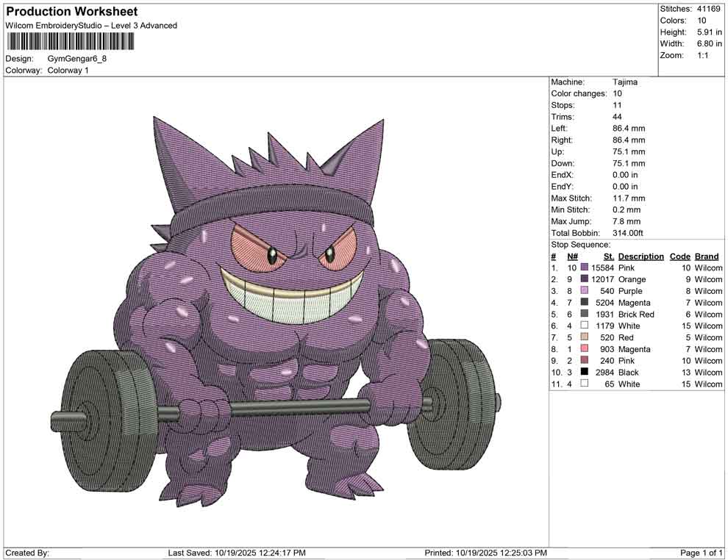Click the Colors value 10 in the header
Screen dimensions: 728x560
click(702, 21)
